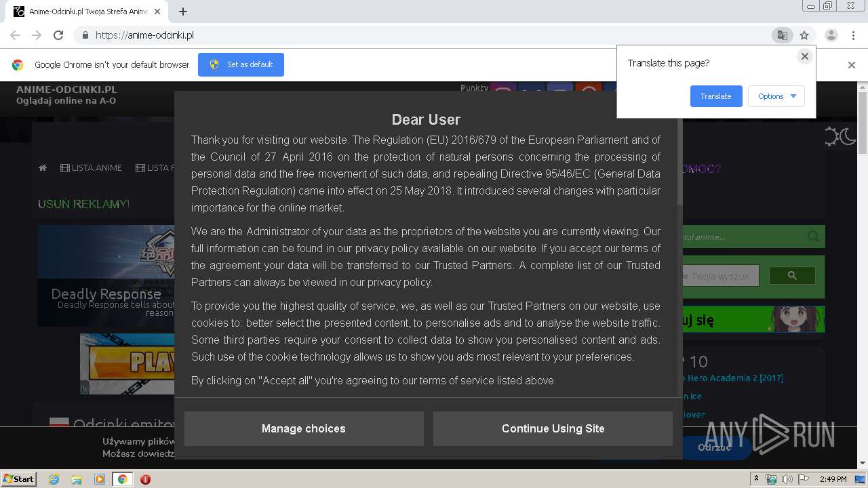Viewport: 868px width, 488px height.
Task: Click the Chrome taskbar icon
Action: (123, 479)
